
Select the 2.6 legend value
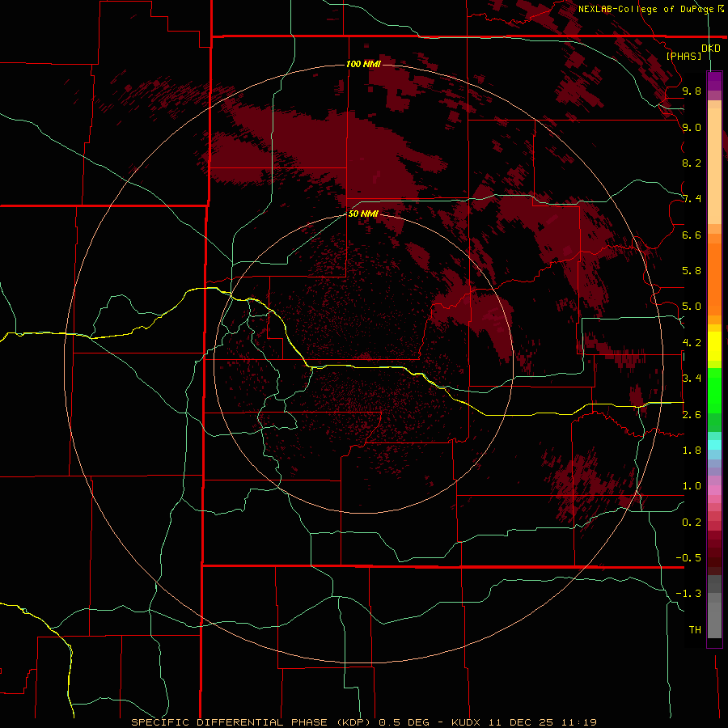(692, 415)
